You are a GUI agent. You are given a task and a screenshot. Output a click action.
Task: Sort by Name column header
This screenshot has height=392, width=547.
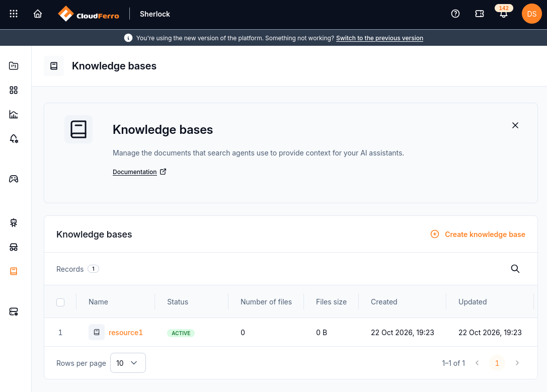[98, 302]
